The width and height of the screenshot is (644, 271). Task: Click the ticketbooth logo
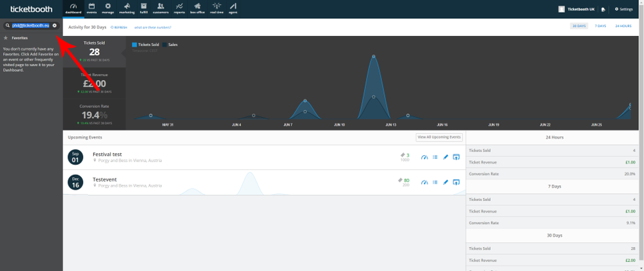tap(31, 9)
